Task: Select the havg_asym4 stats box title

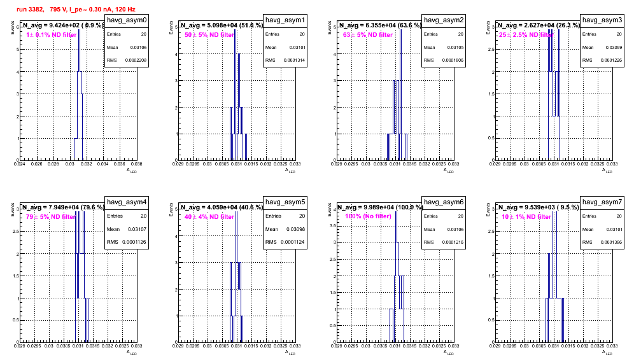Action: pyautogui.click(x=127, y=202)
